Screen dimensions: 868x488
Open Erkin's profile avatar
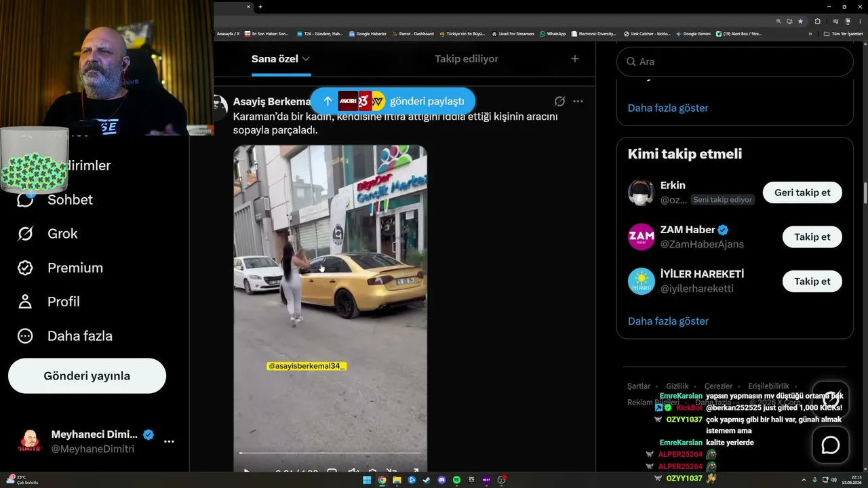pyautogui.click(x=641, y=192)
